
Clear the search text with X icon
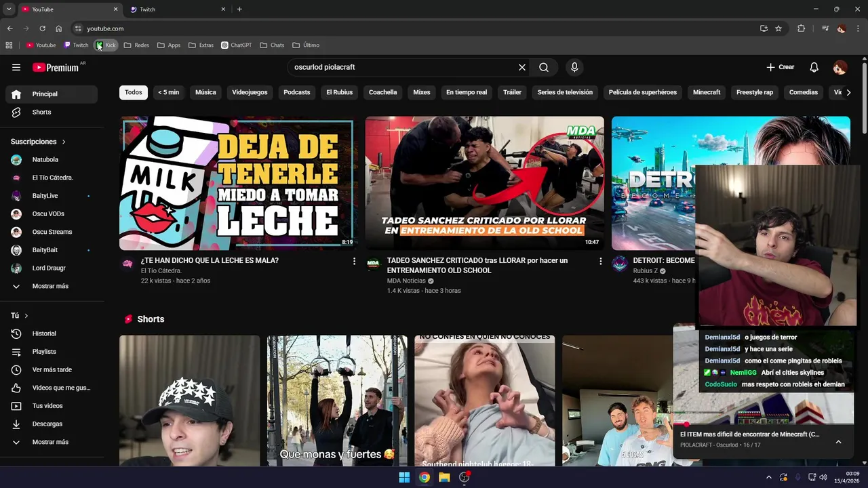pos(522,67)
